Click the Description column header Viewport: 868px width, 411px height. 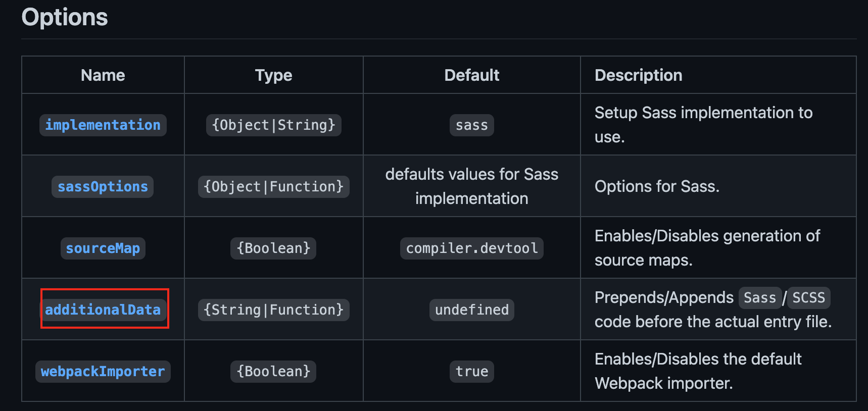coord(638,75)
